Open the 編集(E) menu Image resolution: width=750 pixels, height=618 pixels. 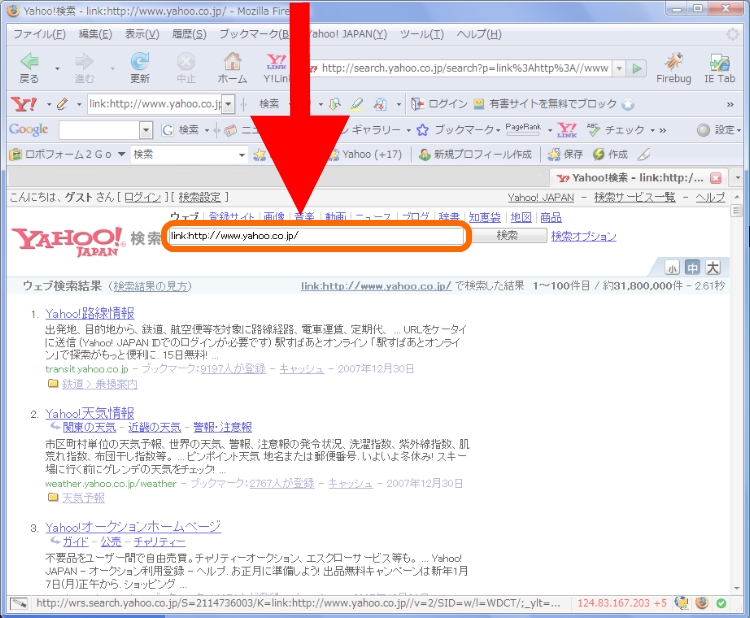click(95, 34)
